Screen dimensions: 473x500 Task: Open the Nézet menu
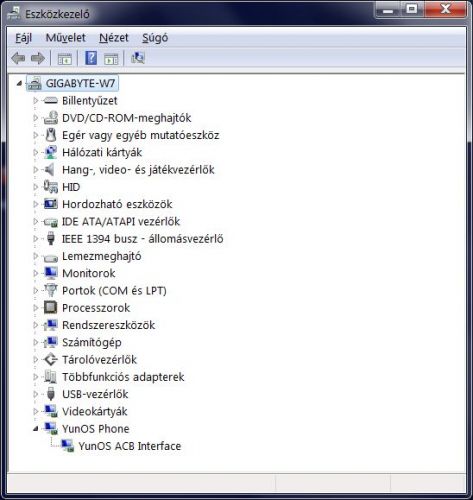click(114, 38)
